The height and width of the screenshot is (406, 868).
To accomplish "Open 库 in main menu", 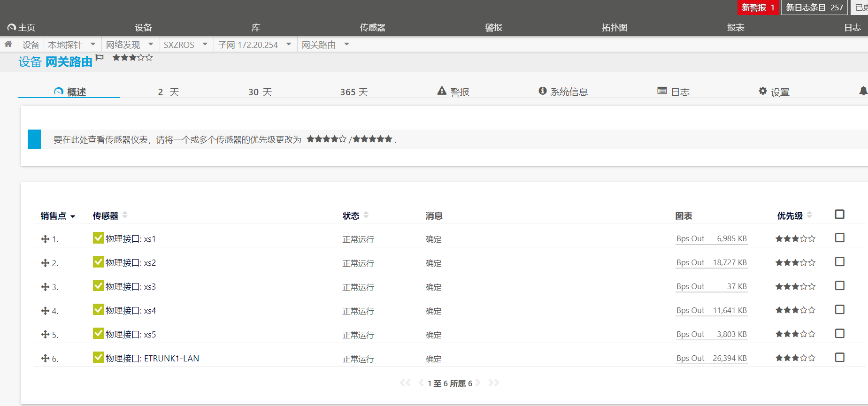I will click(256, 27).
